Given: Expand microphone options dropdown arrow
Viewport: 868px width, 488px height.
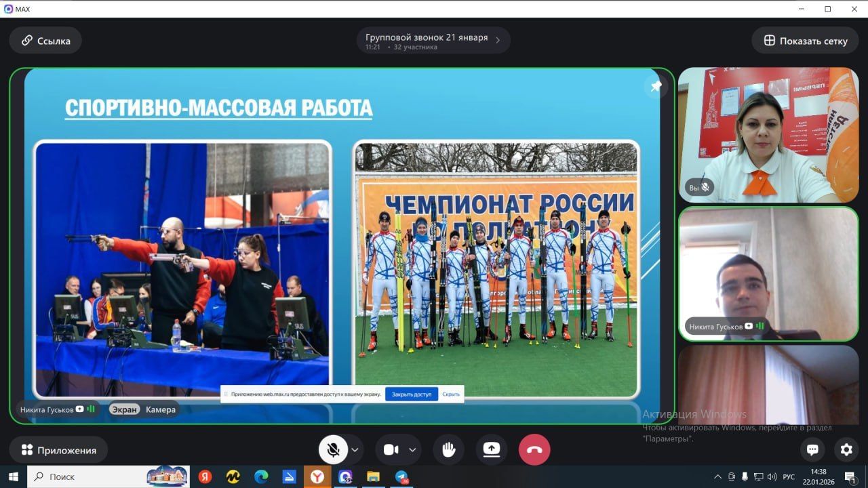Looking at the screenshot, I should pos(355,449).
